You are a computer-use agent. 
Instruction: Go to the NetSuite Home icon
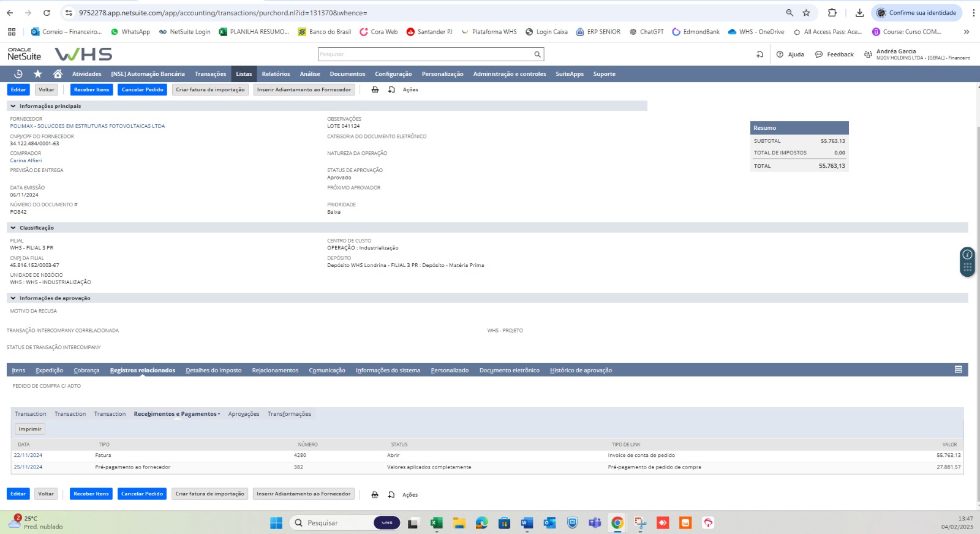pyautogui.click(x=58, y=74)
